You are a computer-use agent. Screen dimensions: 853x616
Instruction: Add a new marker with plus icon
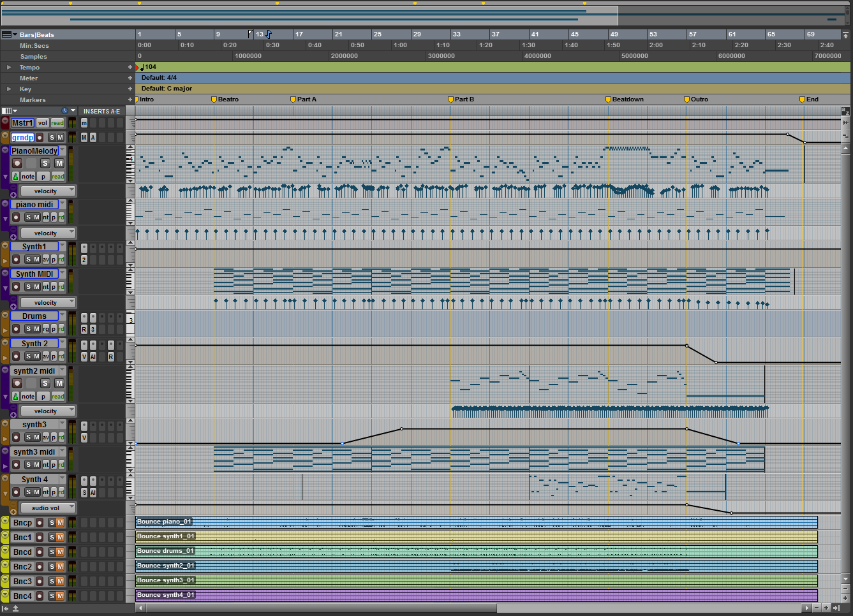click(x=130, y=99)
